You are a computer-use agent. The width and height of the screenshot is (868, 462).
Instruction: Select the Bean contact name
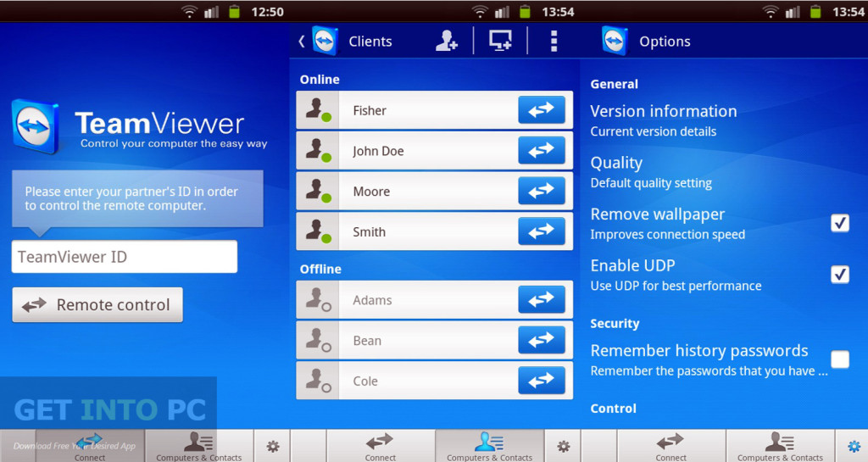click(368, 341)
